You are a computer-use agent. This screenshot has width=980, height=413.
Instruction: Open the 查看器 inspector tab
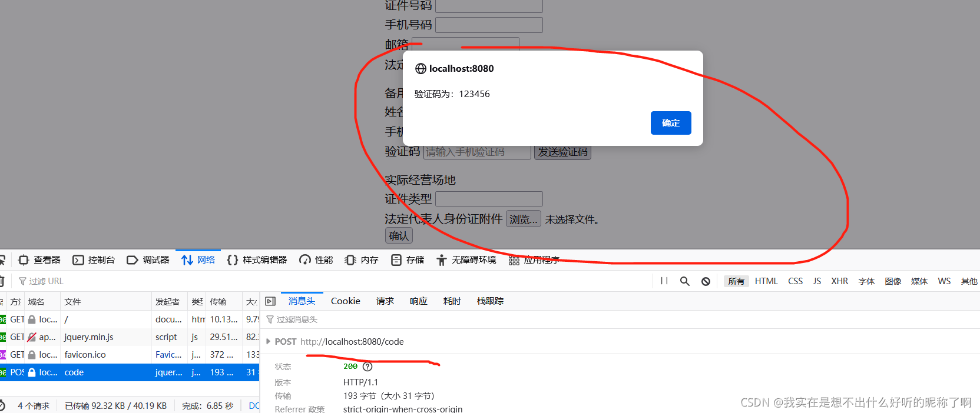tap(39, 260)
